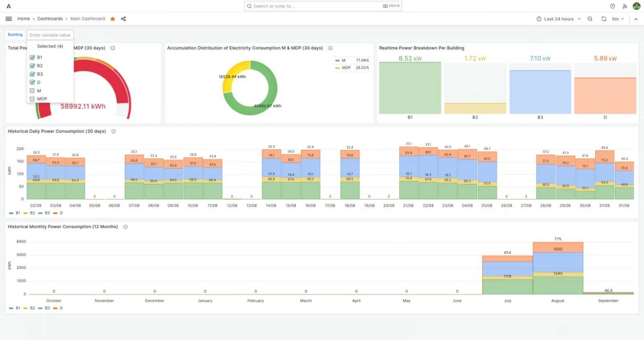Click the yellow B2 1.72 kW bar
Image resolution: width=644 pixels, height=340 pixels.
(x=475, y=108)
